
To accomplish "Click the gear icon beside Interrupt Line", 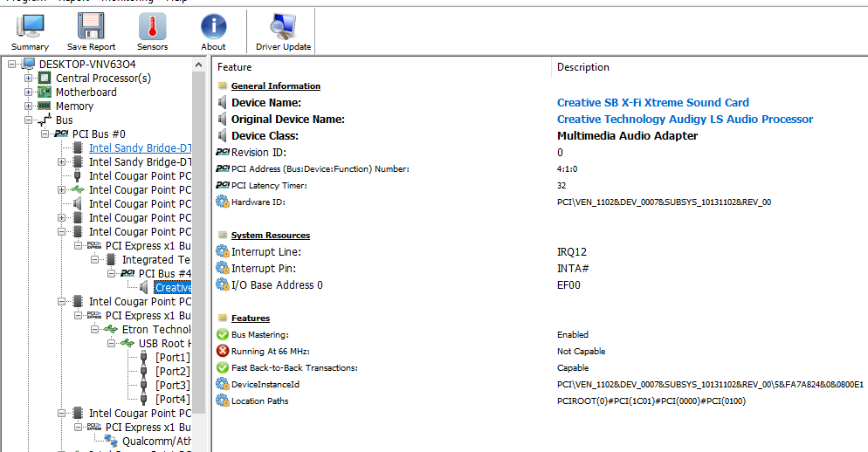I will (x=223, y=251).
